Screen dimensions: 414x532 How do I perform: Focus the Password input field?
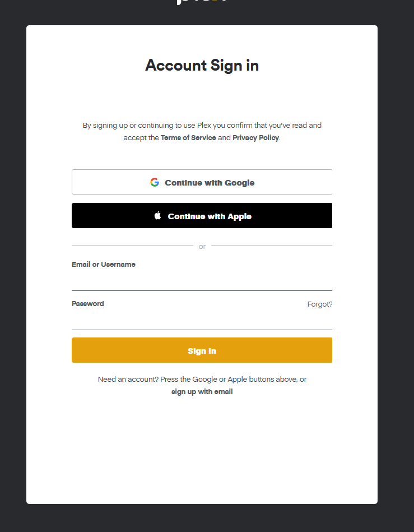(x=202, y=321)
